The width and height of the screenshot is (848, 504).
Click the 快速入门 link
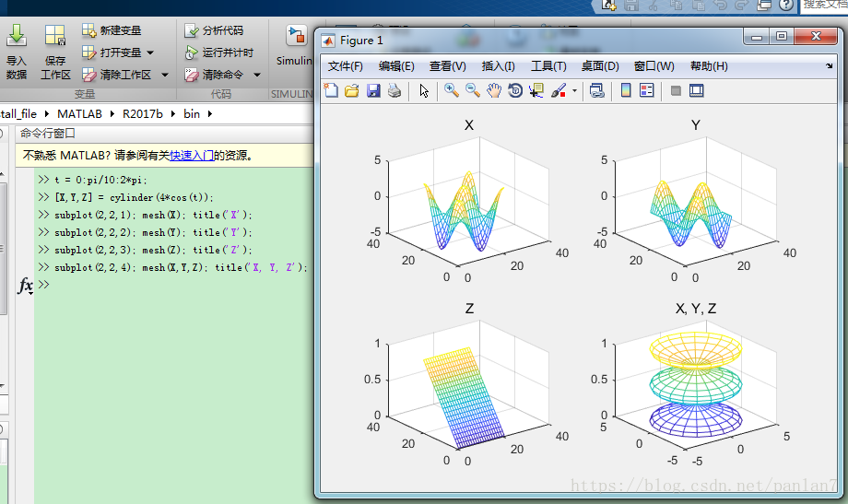[x=192, y=156]
